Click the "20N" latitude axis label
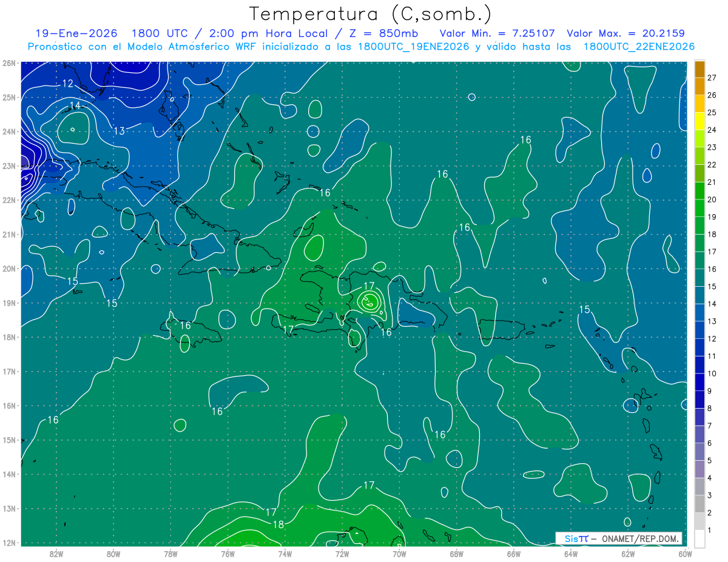The height and width of the screenshot is (562, 728). pyautogui.click(x=8, y=269)
